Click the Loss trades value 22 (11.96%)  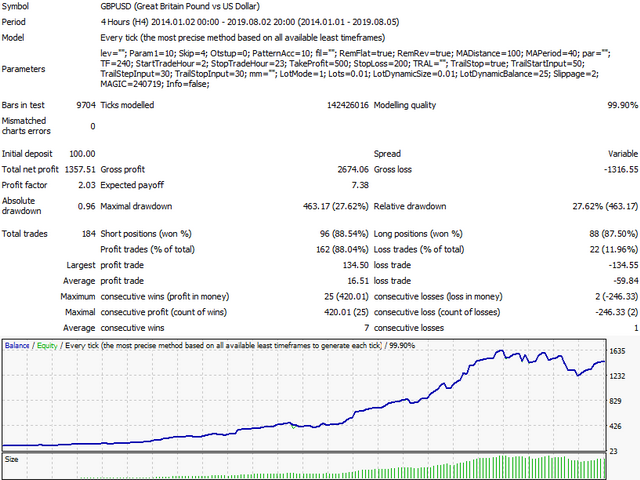(x=614, y=249)
